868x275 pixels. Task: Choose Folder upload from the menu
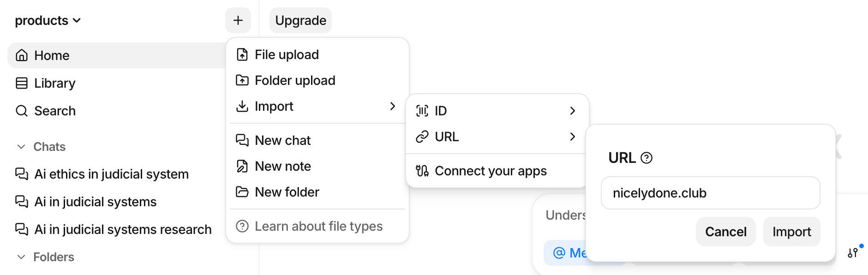(295, 80)
